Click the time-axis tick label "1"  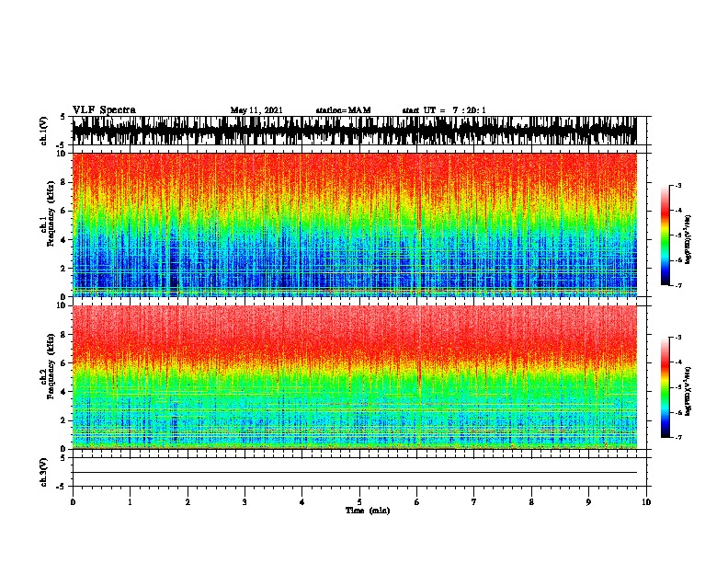point(130,502)
